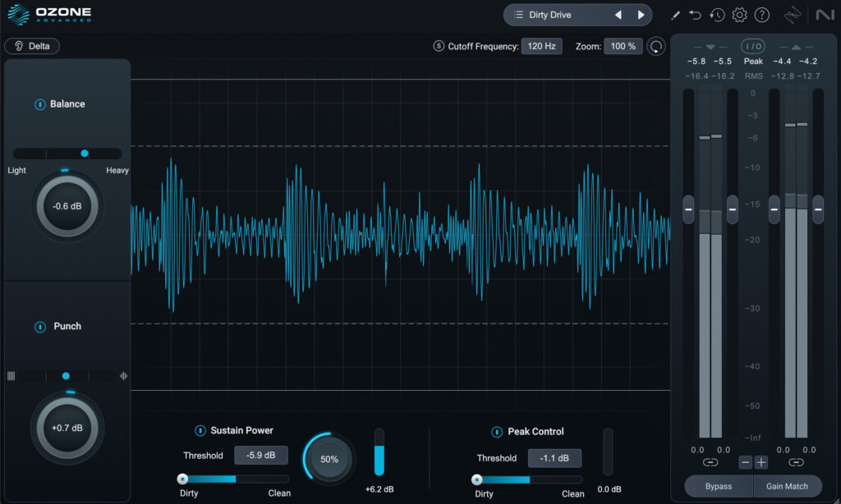Go to the next preset arrow
Image resolution: width=841 pixels, height=504 pixels.
[x=641, y=15]
